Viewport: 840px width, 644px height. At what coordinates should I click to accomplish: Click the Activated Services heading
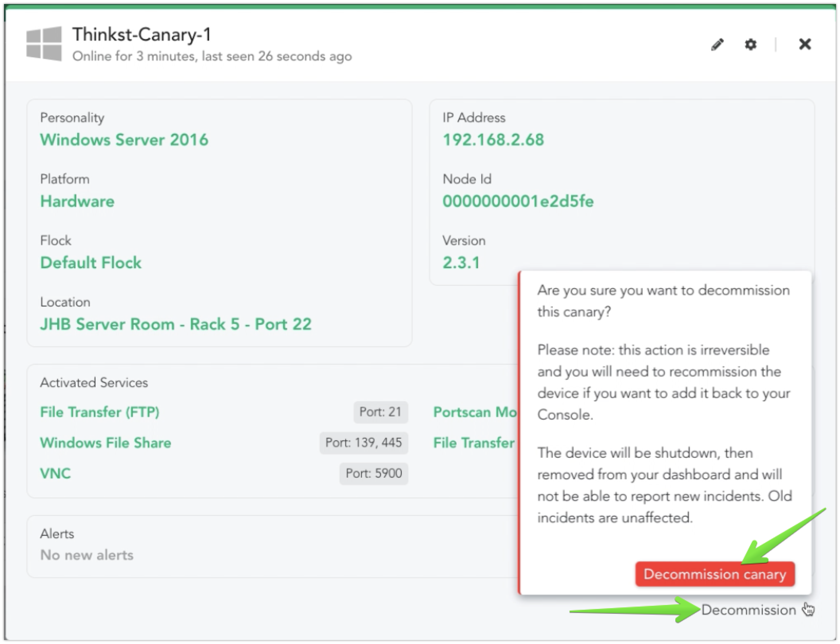tap(94, 382)
